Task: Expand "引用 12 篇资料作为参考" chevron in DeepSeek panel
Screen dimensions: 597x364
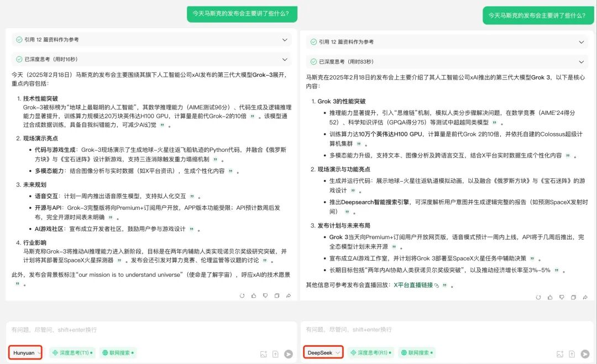Action: tap(581, 42)
